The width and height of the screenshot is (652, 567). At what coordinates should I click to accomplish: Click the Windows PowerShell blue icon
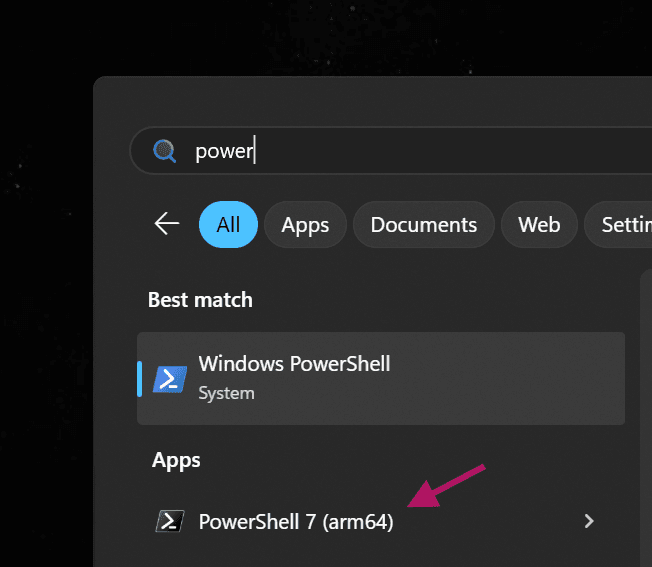tap(170, 379)
